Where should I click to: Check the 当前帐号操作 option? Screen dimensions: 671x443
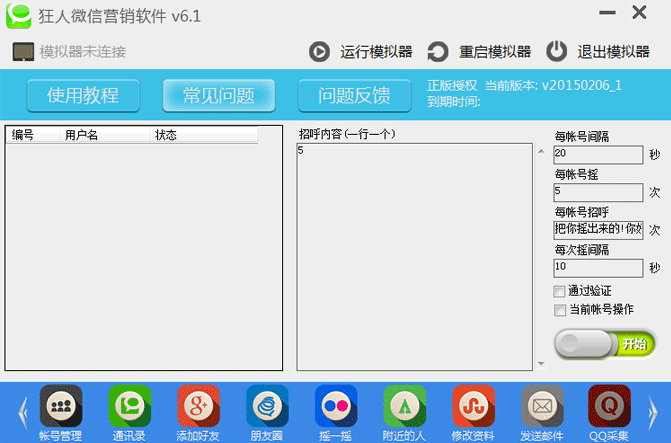pyautogui.click(x=560, y=310)
